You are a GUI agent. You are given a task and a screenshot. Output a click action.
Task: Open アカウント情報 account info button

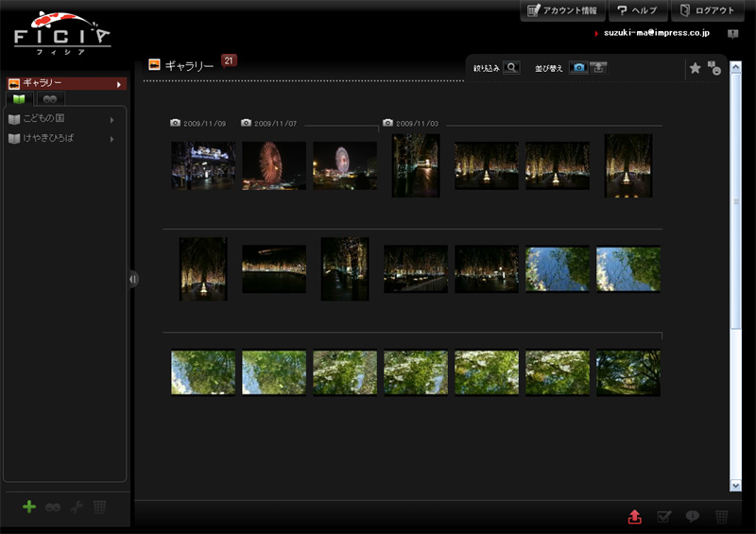point(562,10)
